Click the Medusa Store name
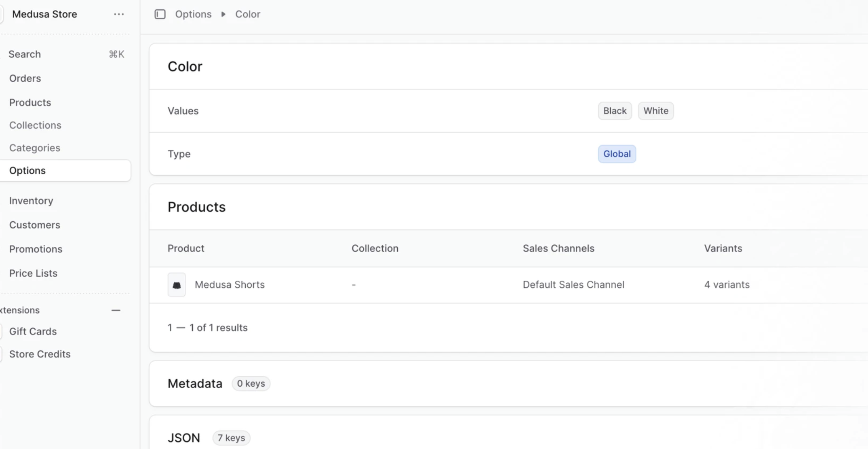This screenshot has width=868, height=449. point(44,14)
